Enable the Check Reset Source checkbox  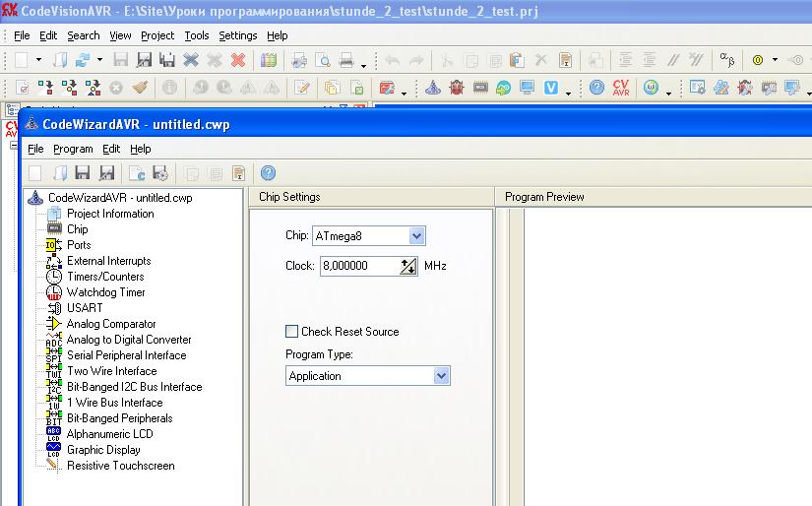coord(291,332)
